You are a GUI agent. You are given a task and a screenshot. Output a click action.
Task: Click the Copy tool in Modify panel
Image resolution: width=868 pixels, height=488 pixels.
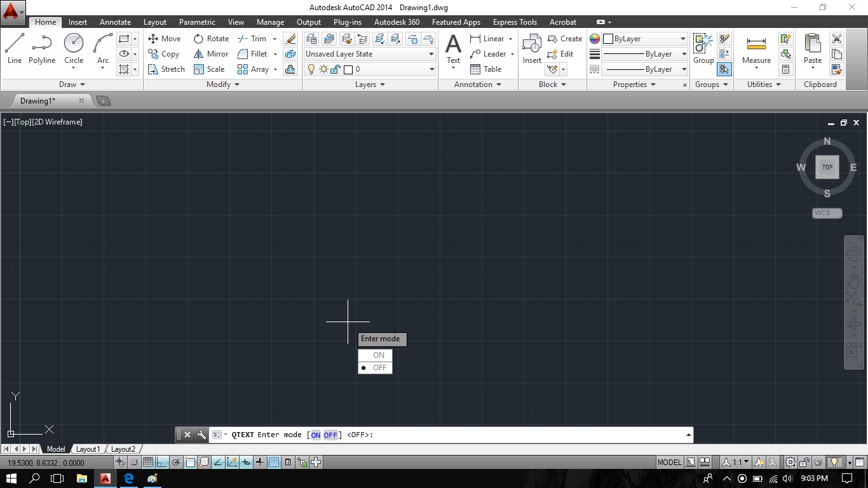click(164, 54)
